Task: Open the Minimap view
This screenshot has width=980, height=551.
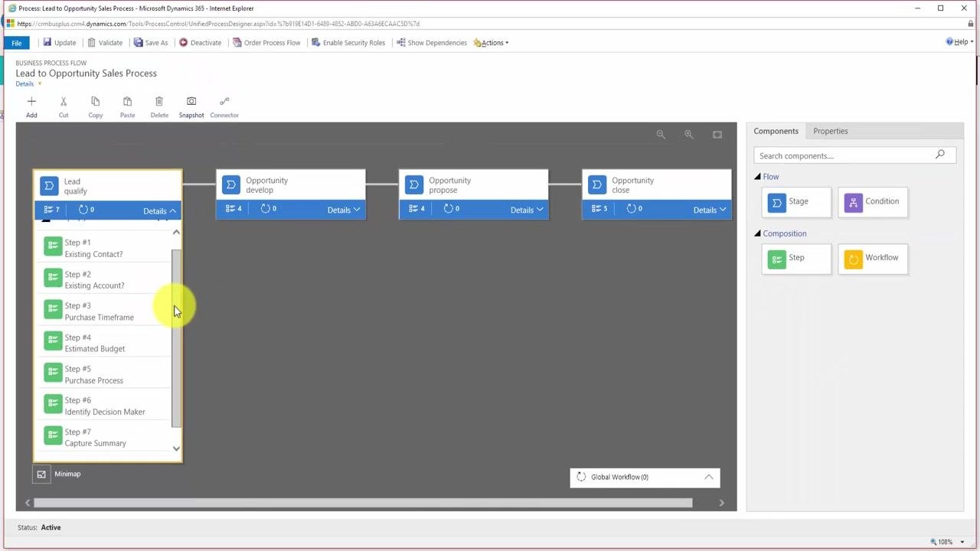Action: 41,474
